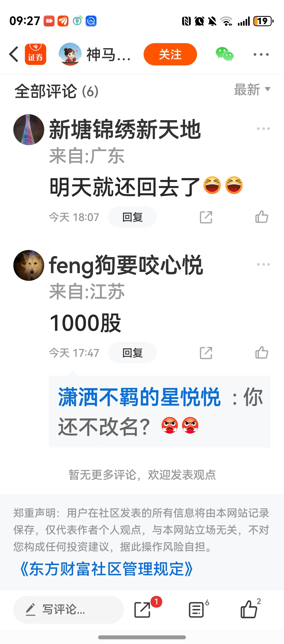
Task: Reply to the 17:47 comment
Action: pyautogui.click(x=132, y=353)
